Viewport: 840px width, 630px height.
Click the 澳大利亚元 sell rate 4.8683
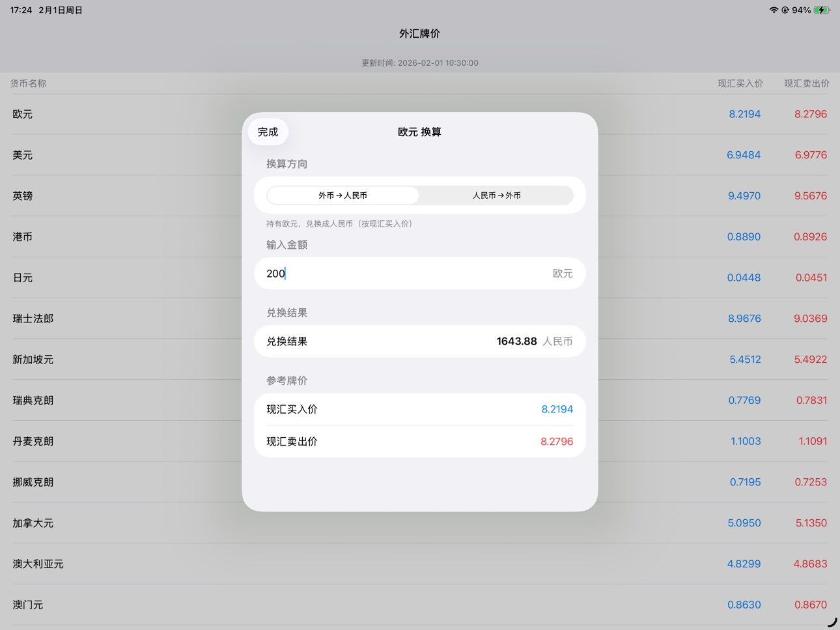click(x=811, y=564)
